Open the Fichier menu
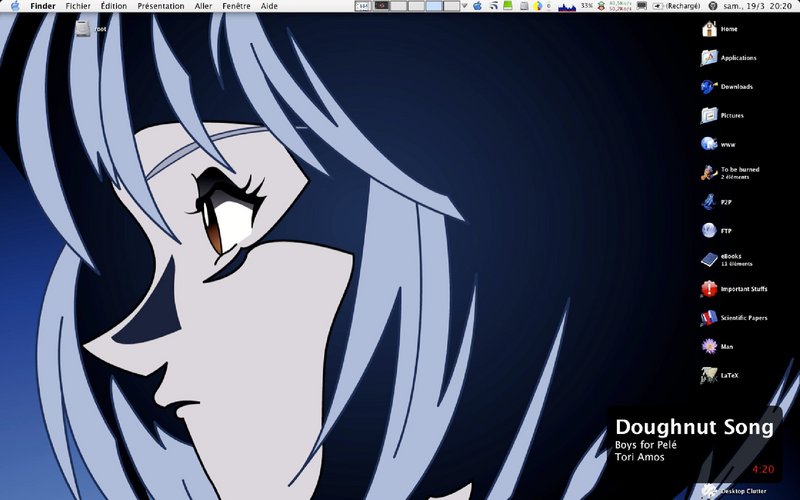 point(78,6)
